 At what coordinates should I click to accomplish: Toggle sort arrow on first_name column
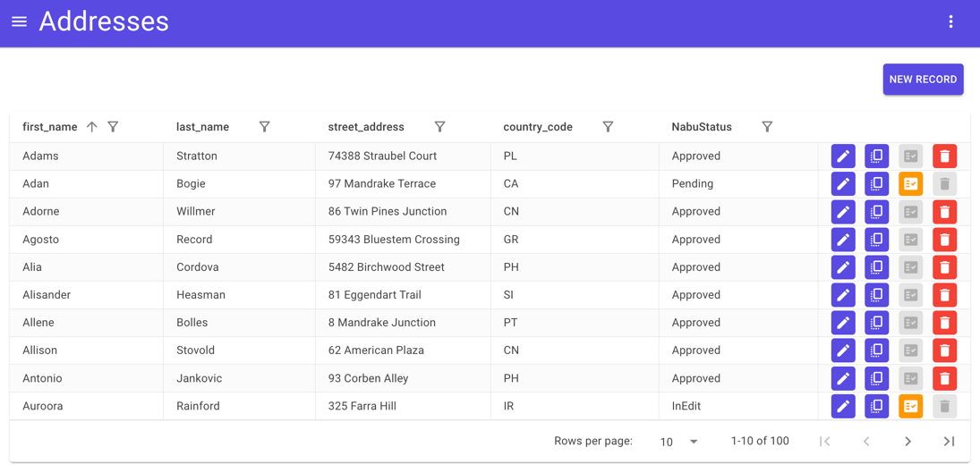[92, 127]
